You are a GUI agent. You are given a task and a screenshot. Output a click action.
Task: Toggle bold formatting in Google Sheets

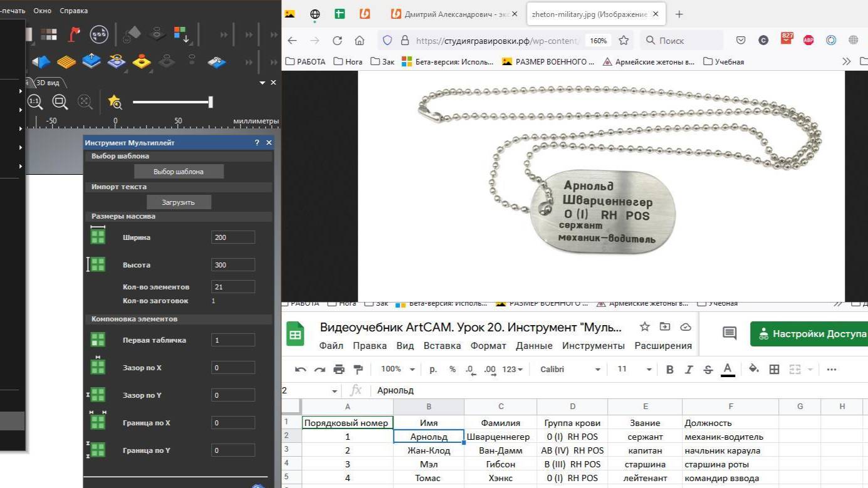[x=669, y=370]
